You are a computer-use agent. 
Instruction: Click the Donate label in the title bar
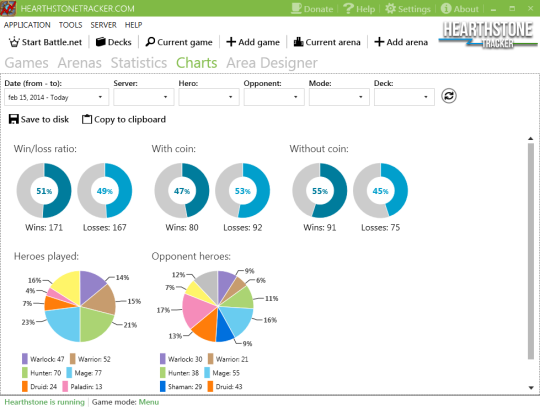click(318, 9)
